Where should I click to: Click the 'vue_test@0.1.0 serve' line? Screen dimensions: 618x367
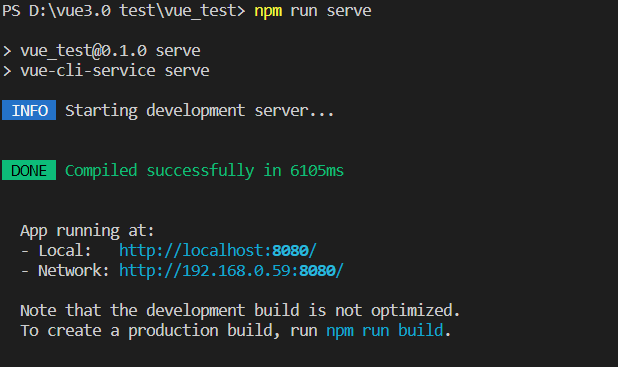tap(102, 51)
